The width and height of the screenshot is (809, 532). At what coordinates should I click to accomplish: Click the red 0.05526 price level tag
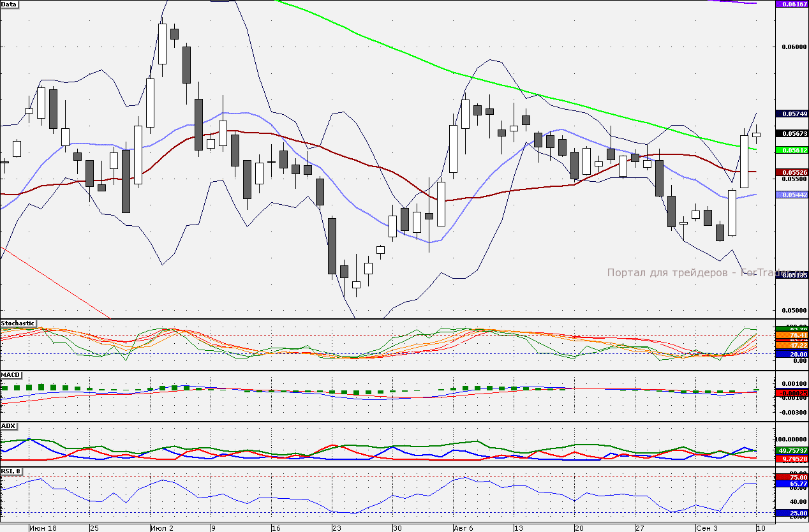tap(791, 172)
